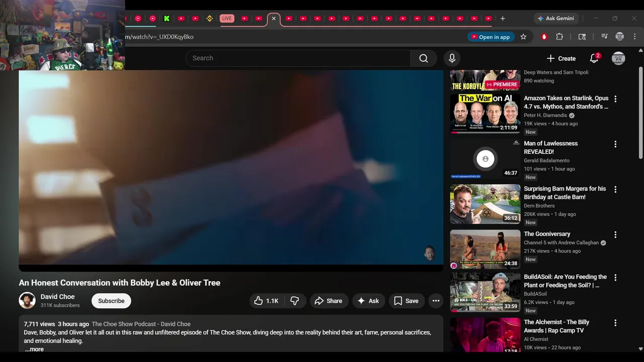Click the Ask sparkle button
This screenshot has width=644, height=362.
click(x=368, y=301)
